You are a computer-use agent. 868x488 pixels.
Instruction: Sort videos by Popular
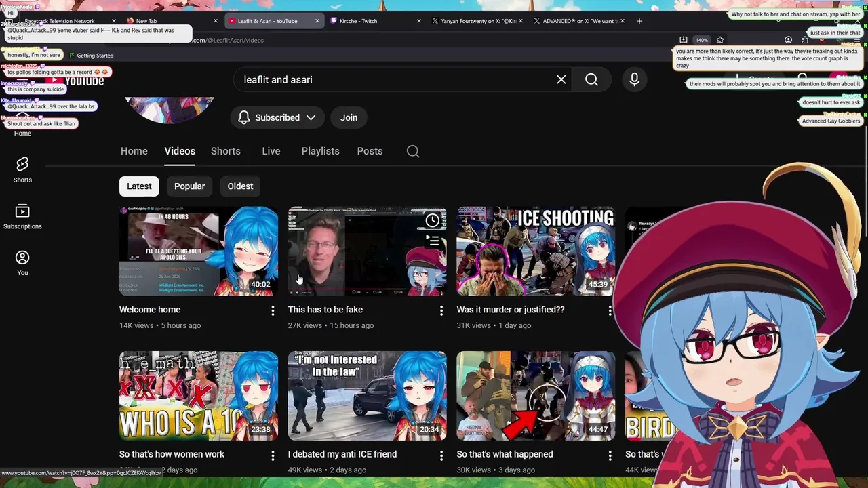[x=189, y=186]
